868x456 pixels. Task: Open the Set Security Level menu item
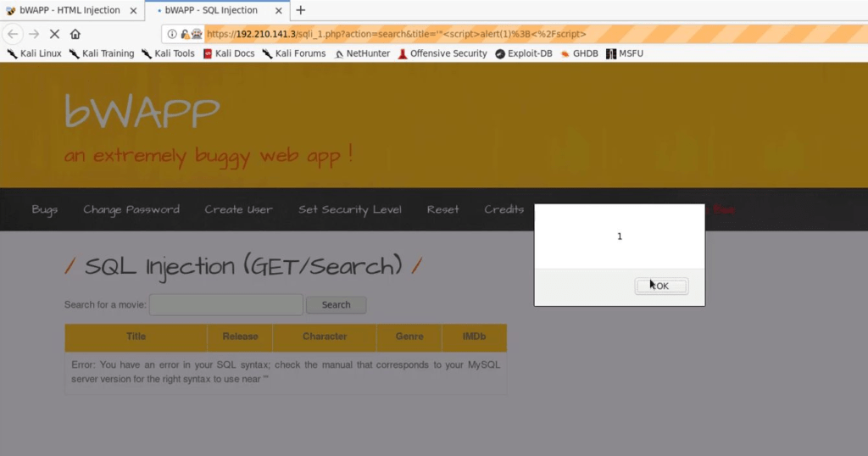coord(349,209)
